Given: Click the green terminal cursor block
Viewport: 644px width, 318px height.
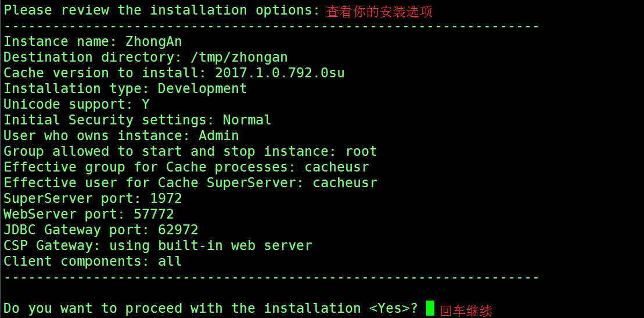Looking at the screenshot, I should (430, 308).
